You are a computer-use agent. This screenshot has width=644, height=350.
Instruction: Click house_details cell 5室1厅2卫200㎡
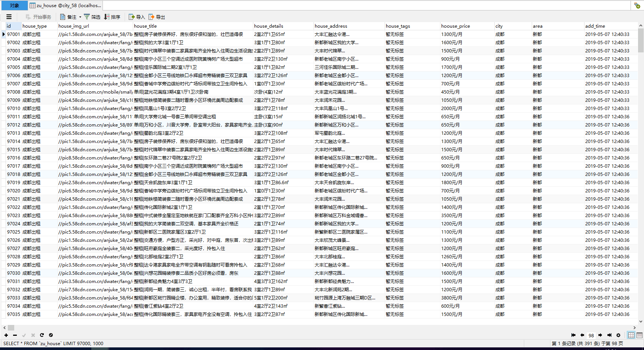[x=283, y=298]
